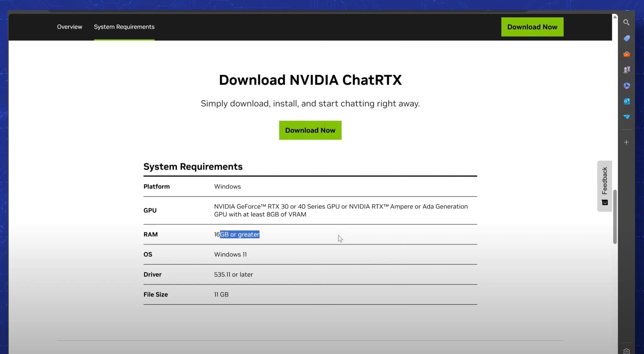Open the orange toolbox sidebar icon
The image size is (644, 354).
[626, 54]
